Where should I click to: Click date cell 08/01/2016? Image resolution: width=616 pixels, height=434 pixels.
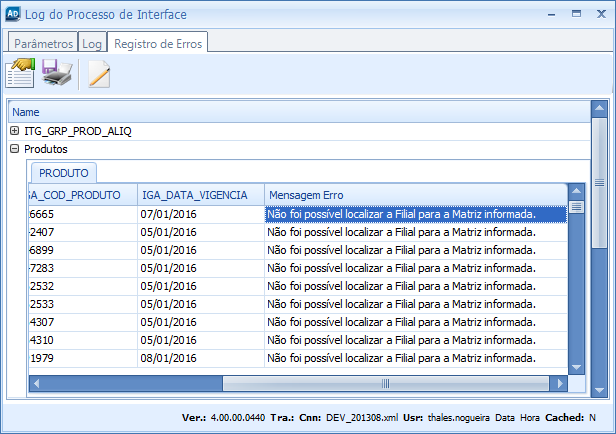tap(201, 359)
